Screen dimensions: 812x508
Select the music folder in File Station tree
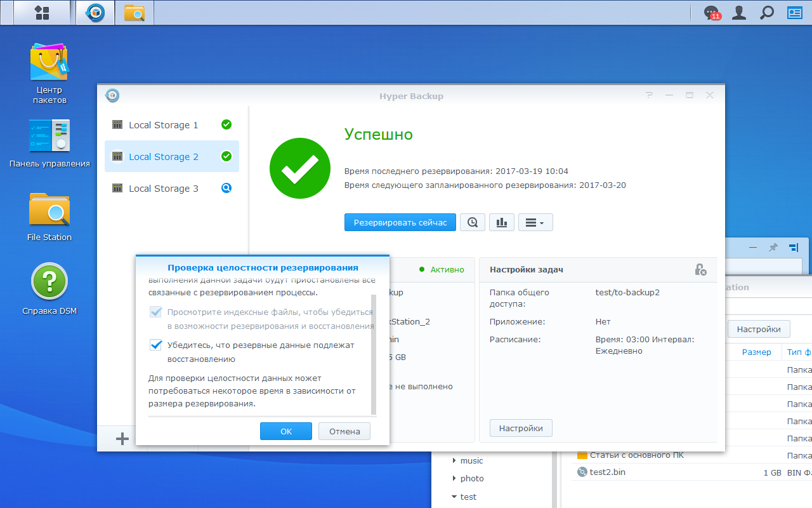tap(471, 461)
